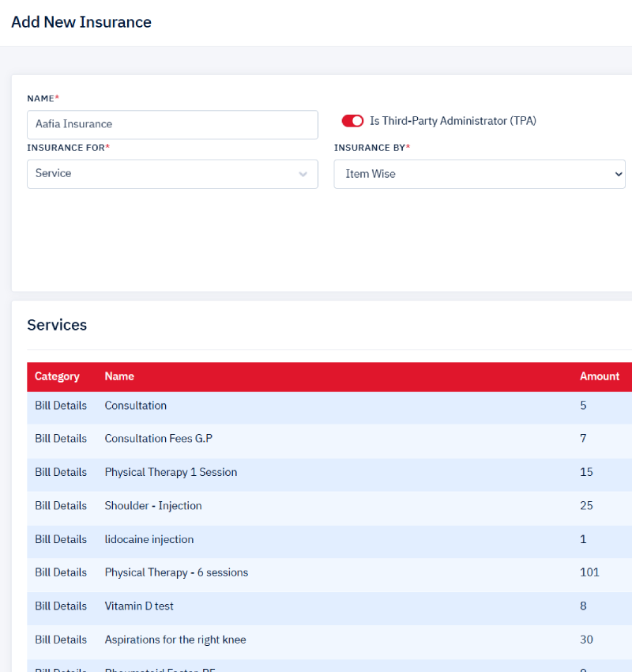
Task: Click the amount 25 for Shoulder Injection
Action: (586, 505)
